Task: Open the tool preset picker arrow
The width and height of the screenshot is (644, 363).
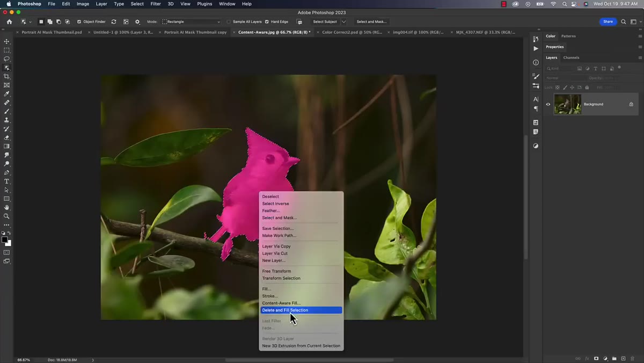Action: pyautogui.click(x=30, y=21)
